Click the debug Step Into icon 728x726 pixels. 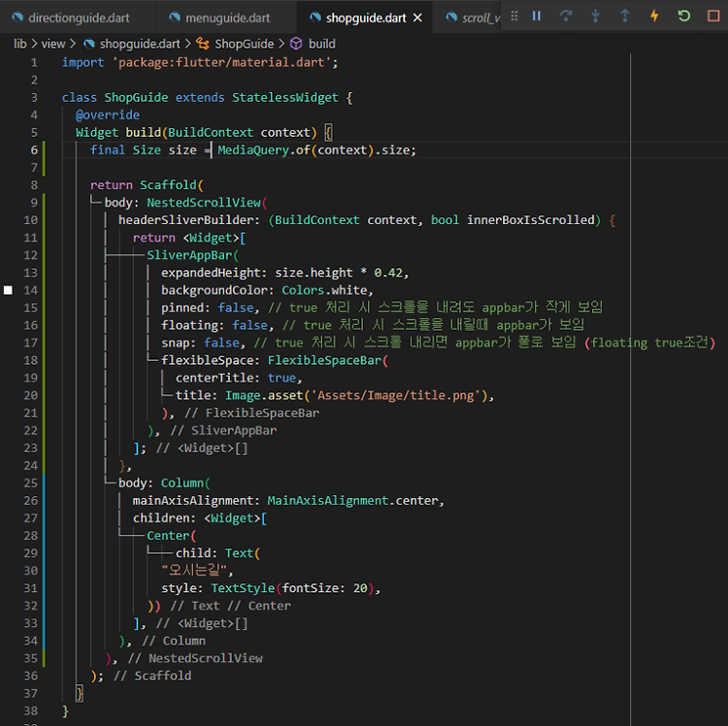tap(595, 16)
